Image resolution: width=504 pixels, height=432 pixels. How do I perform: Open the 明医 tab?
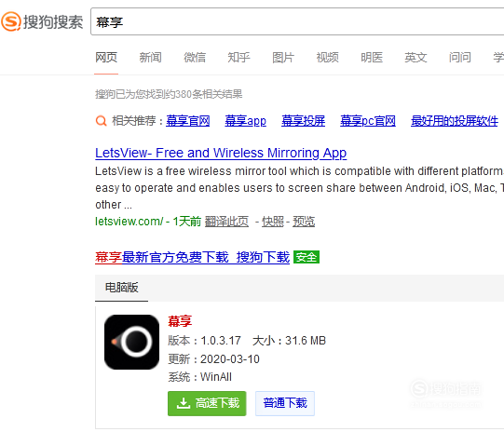tap(372, 58)
